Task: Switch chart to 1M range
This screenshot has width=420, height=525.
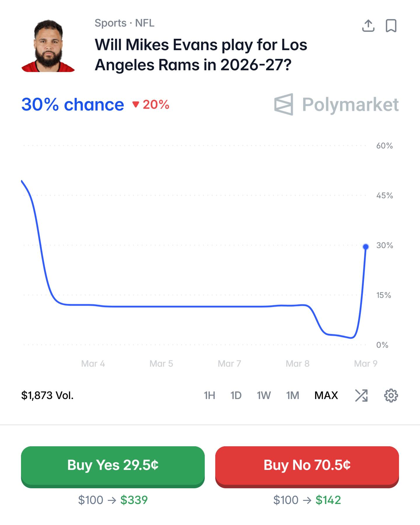Action: click(x=293, y=395)
